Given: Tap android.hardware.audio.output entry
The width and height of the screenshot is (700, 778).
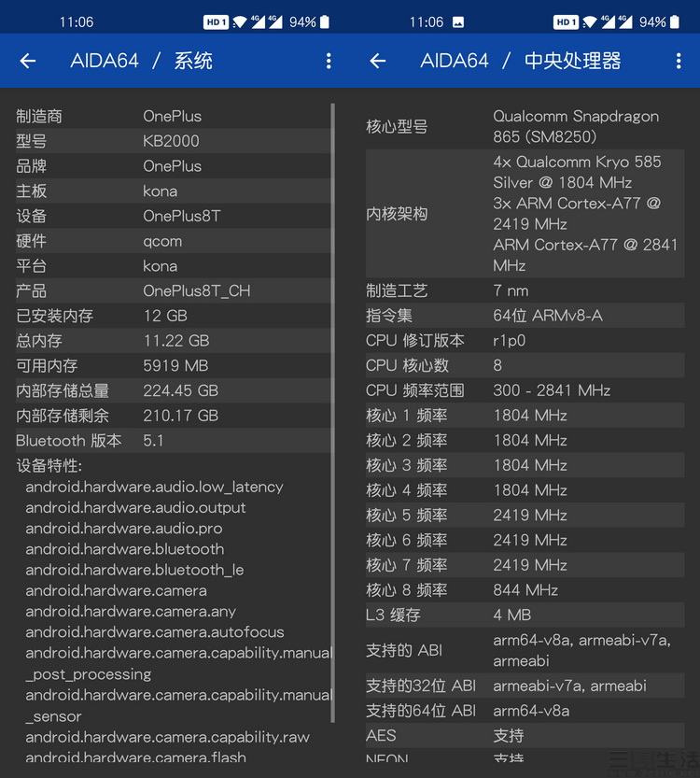Looking at the screenshot, I should tap(135, 507).
